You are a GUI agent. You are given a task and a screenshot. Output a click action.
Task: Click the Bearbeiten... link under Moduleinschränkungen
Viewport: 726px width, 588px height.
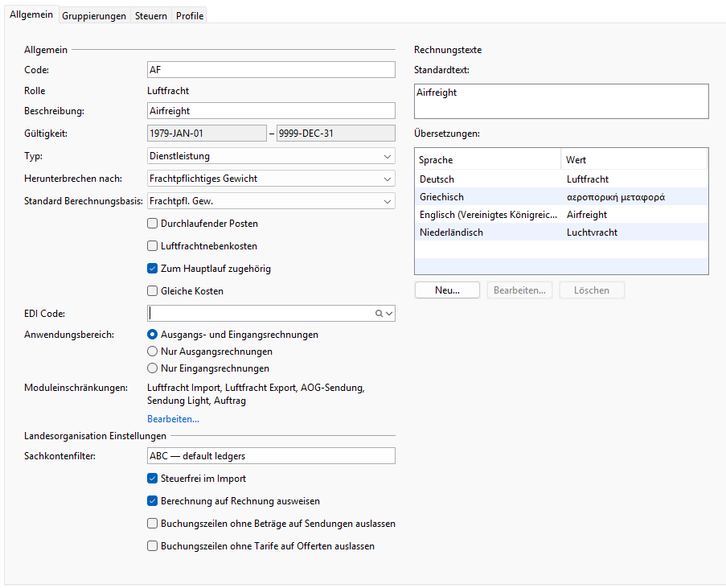(x=173, y=419)
